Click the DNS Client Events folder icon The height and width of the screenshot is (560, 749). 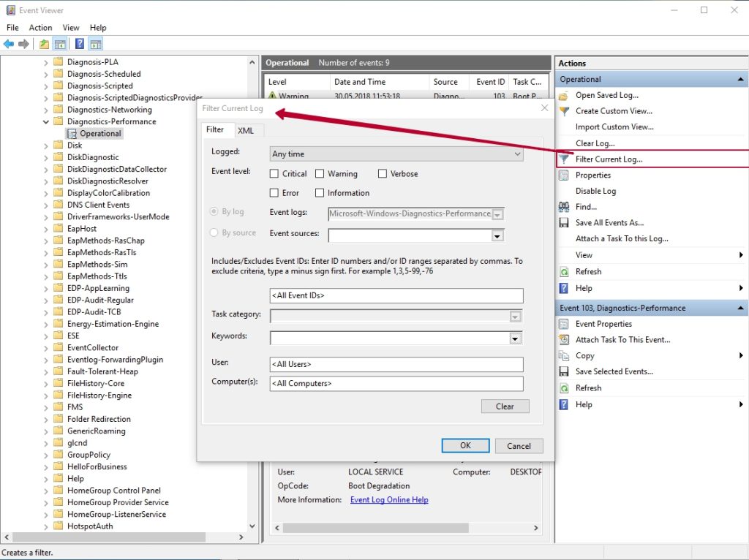coord(59,204)
